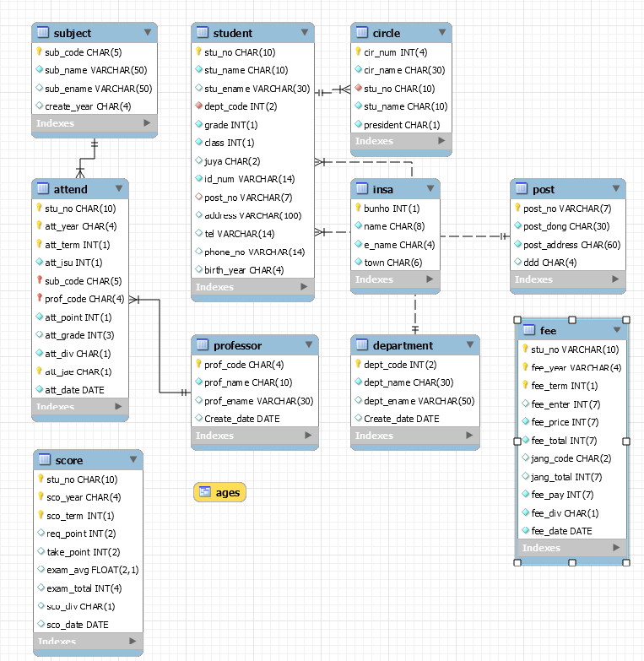Image resolution: width=644 pixels, height=661 pixels.
Task: Expand Indexes section of student table
Action: pyautogui.click(x=304, y=287)
